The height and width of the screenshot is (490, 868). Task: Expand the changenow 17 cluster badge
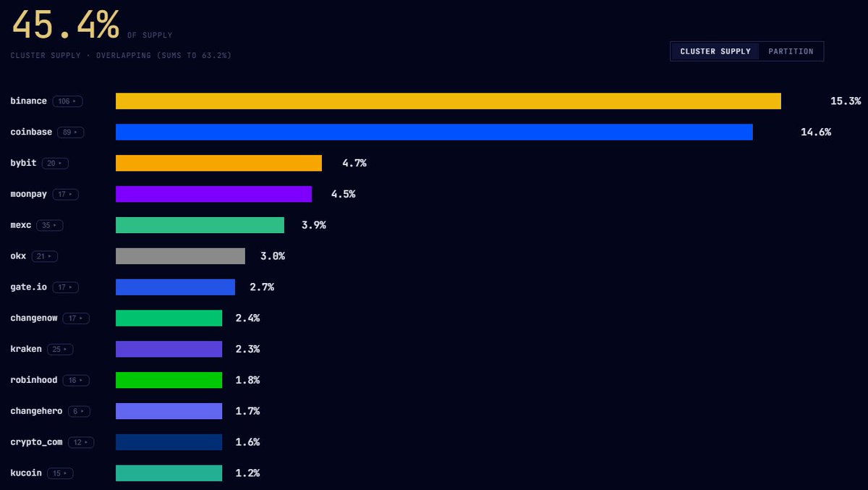76,318
